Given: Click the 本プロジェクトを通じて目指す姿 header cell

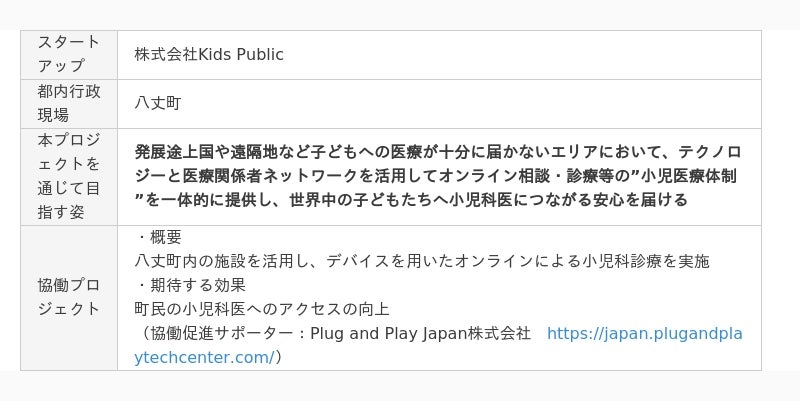Looking at the screenshot, I should click(x=68, y=175).
